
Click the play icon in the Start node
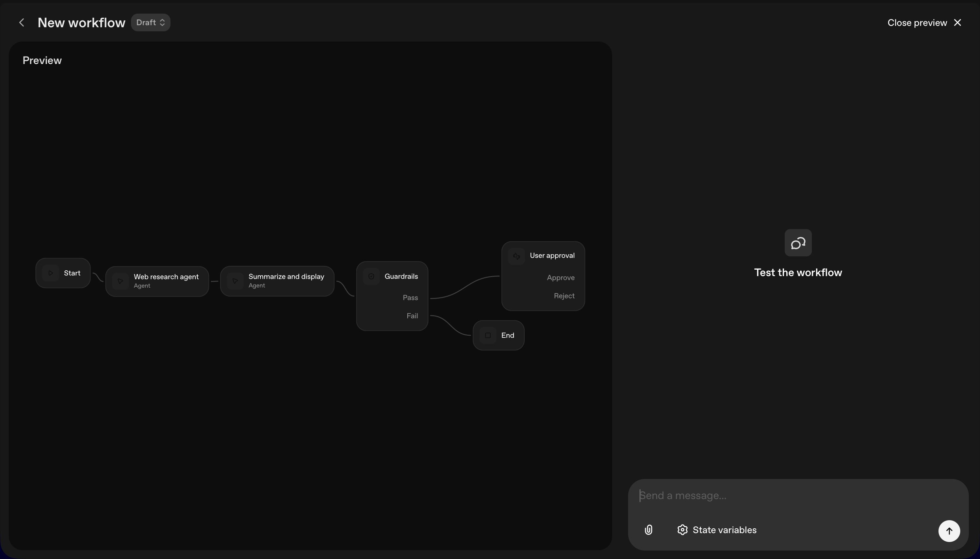point(51,273)
